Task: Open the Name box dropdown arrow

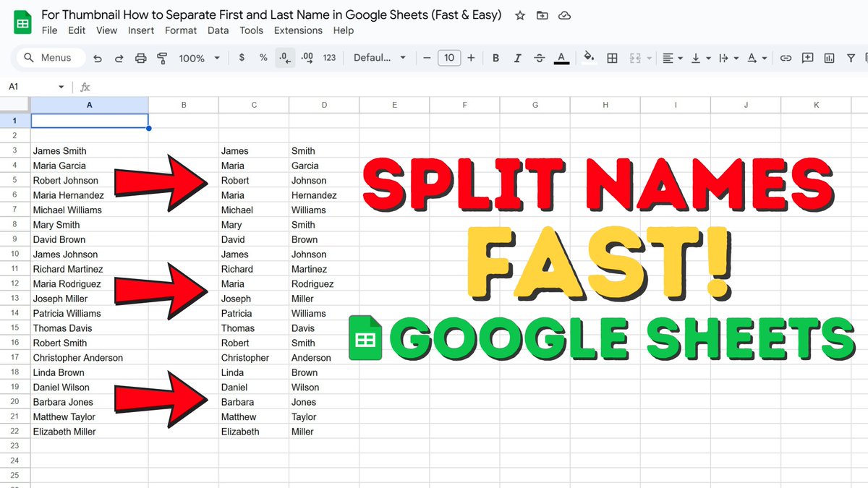Action: tap(61, 87)
